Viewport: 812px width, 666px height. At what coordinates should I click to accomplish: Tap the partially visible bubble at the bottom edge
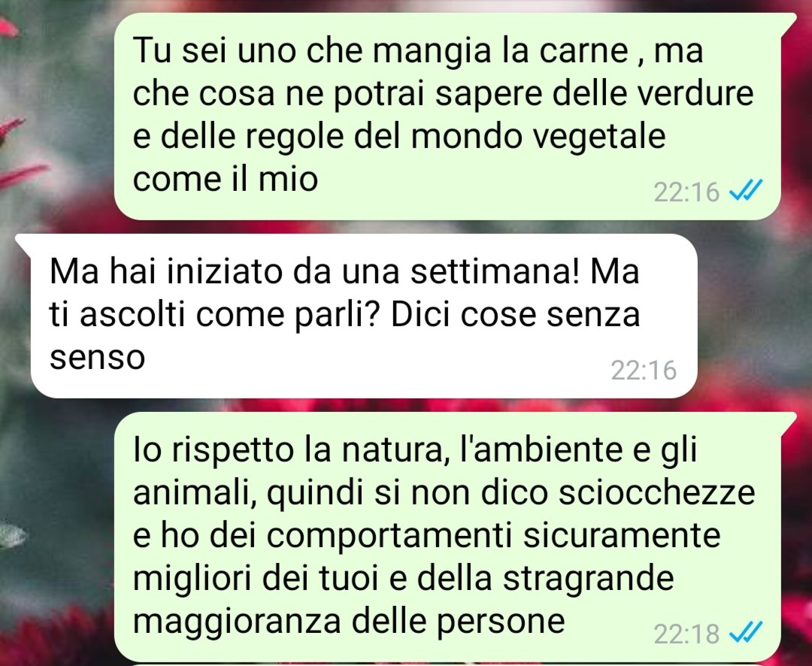[x=447, y=664]
